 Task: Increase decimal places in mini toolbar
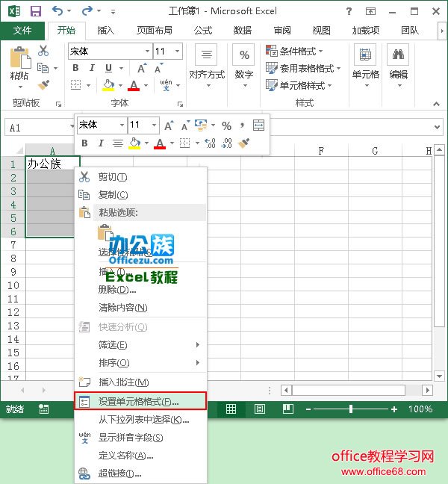point(210,143)
